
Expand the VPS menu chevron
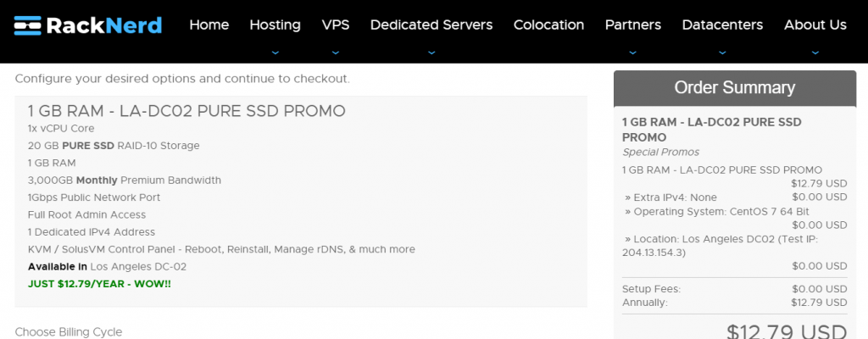click(x=336, y=53)
